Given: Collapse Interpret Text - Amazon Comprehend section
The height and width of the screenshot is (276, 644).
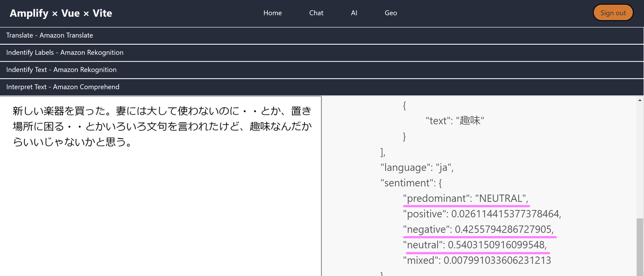Looking at the screenshot, I should coord(63,87).
